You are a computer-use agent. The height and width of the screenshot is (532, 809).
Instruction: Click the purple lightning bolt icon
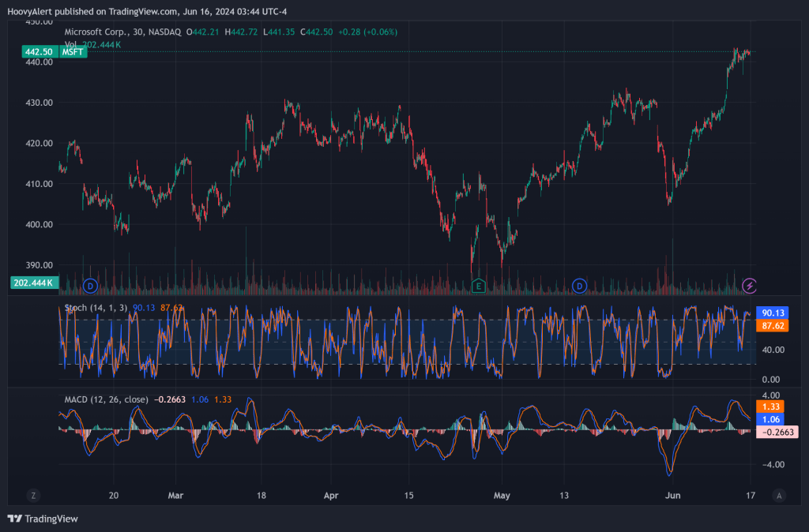point(751,285)
